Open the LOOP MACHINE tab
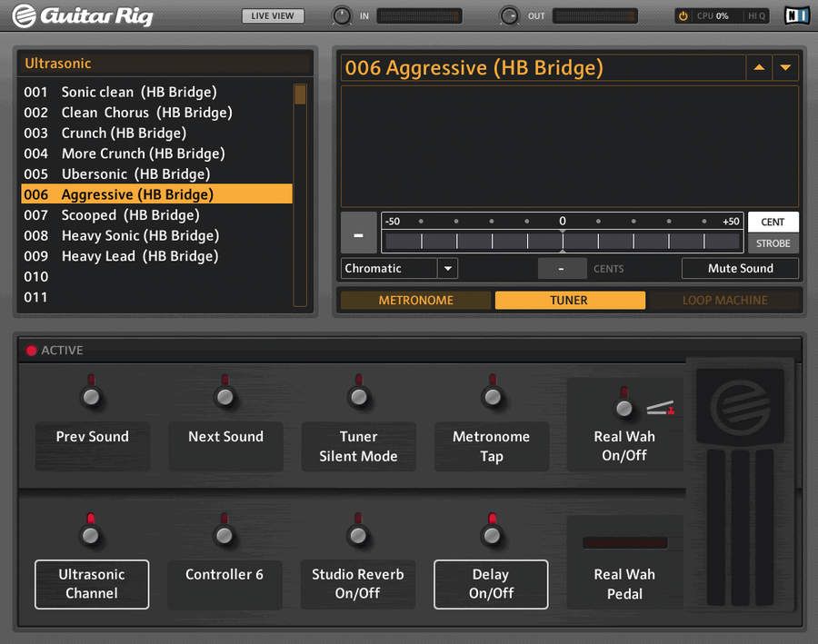818x644 pixels. coord(724,300)
